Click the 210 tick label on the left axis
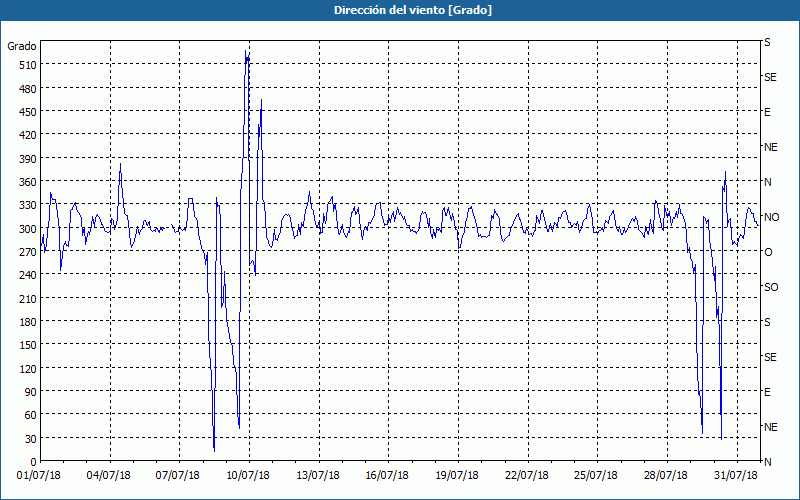 (x=27, y=298)
